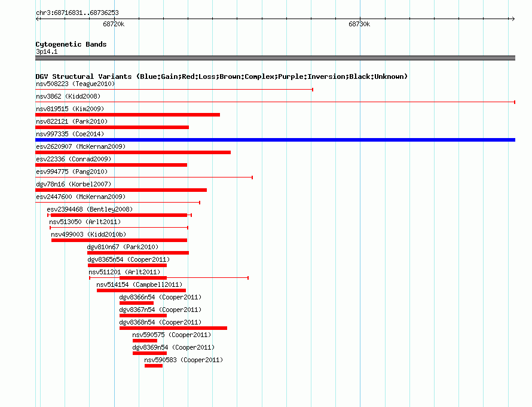Click the red bar under dgv8365n54
The image size is (532, 407).
(127, 265)
